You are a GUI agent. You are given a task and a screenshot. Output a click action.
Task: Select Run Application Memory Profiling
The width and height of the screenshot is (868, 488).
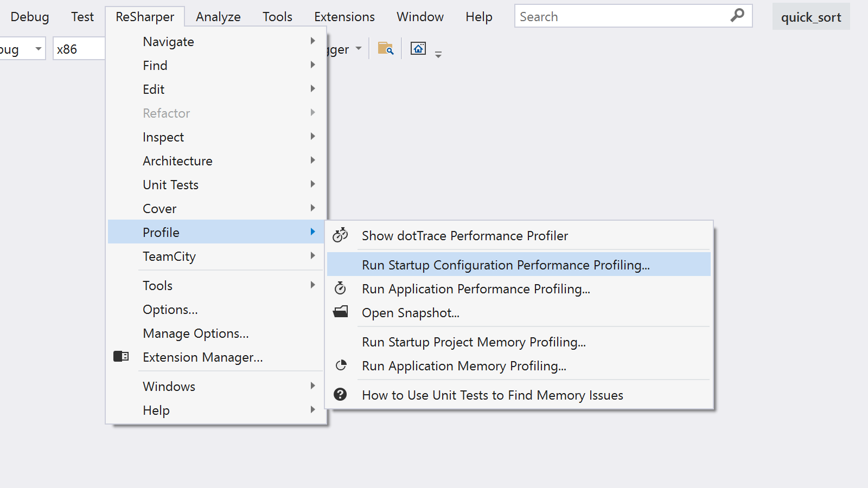(x=519, y=366)
